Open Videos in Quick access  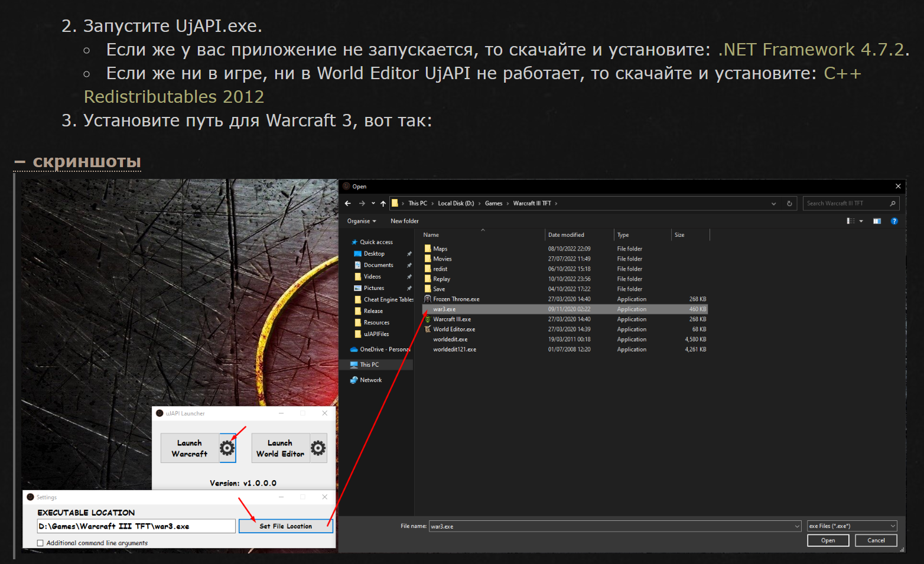(372, 276)
